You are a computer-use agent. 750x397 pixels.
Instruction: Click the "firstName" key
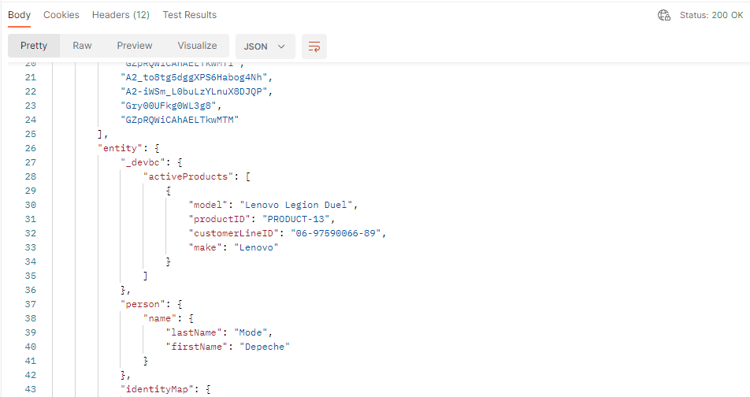[x=197, y=347]
